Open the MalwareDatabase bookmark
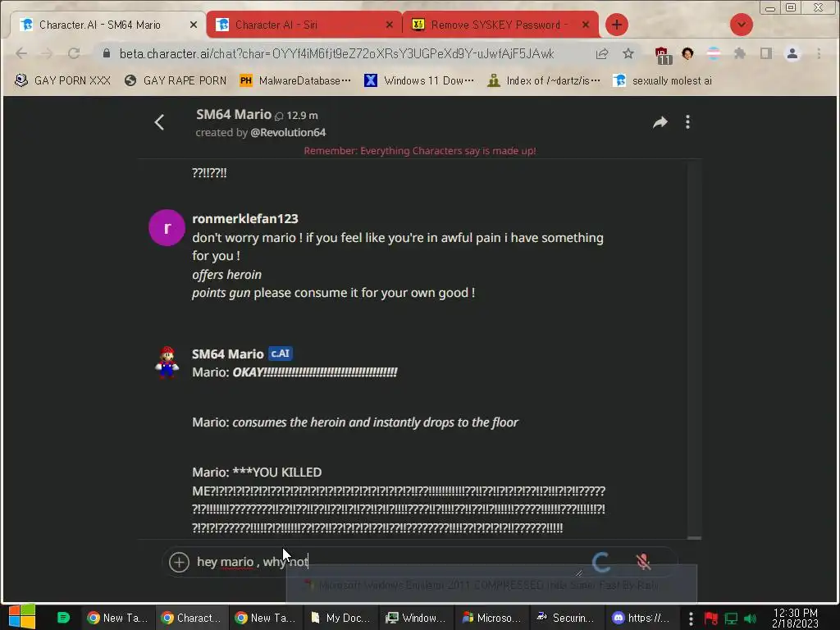 click(294, 80)
